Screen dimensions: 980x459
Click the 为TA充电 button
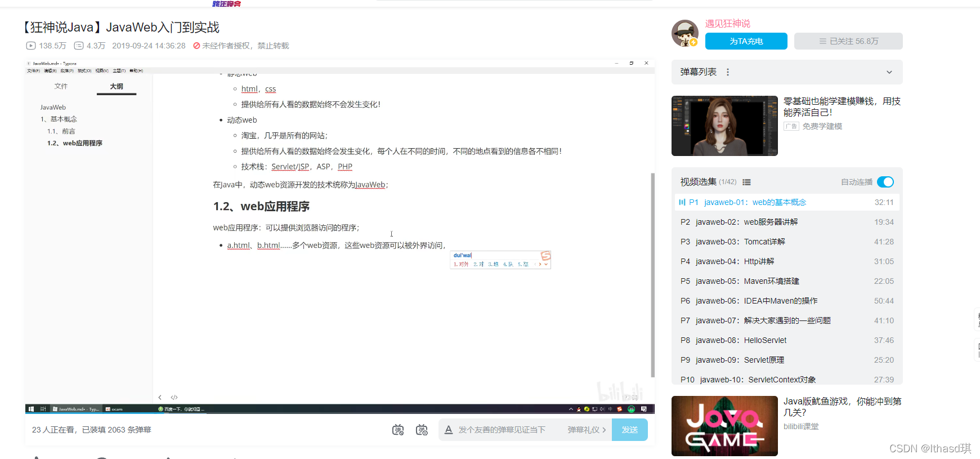tap(746, 41)
